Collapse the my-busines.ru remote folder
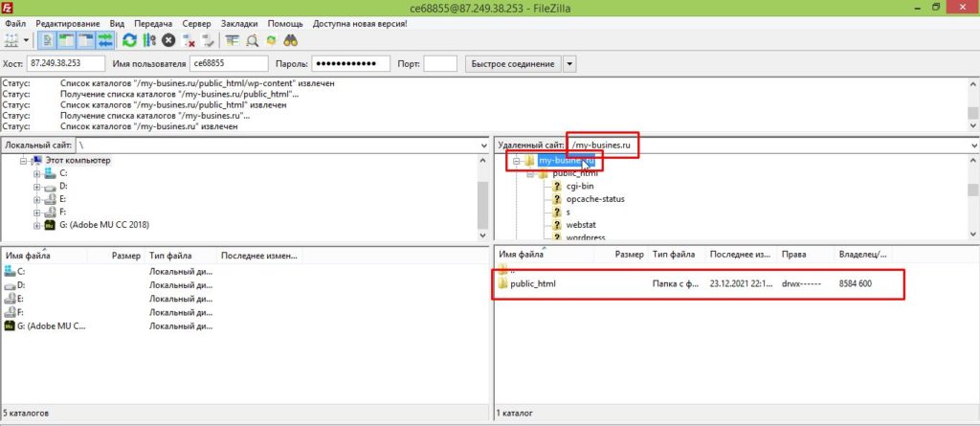This screenshot has height=426, width=980. [x=516, y=161]
